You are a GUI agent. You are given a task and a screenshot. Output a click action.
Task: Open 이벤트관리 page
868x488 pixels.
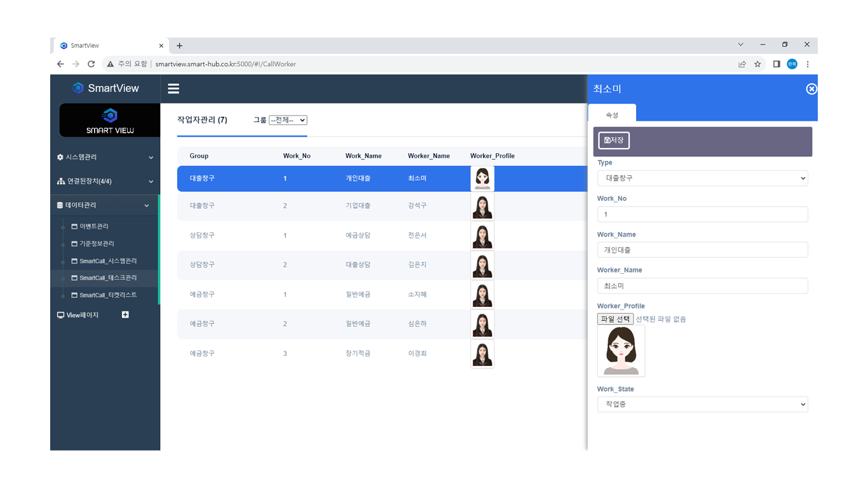[94, 226]
